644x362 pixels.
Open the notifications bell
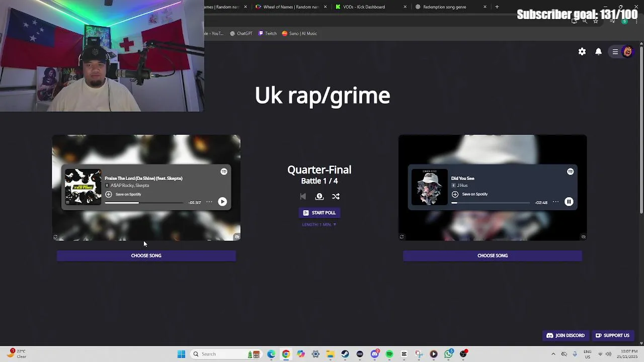(599, 52)
